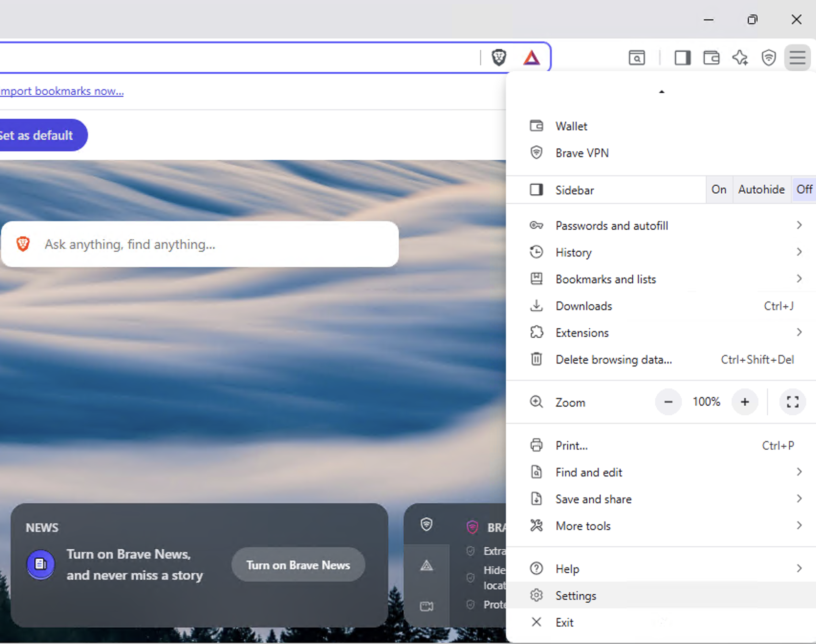
Task: Enter fullscreen using the zoom row icon
Action: (x=793, y=402)
